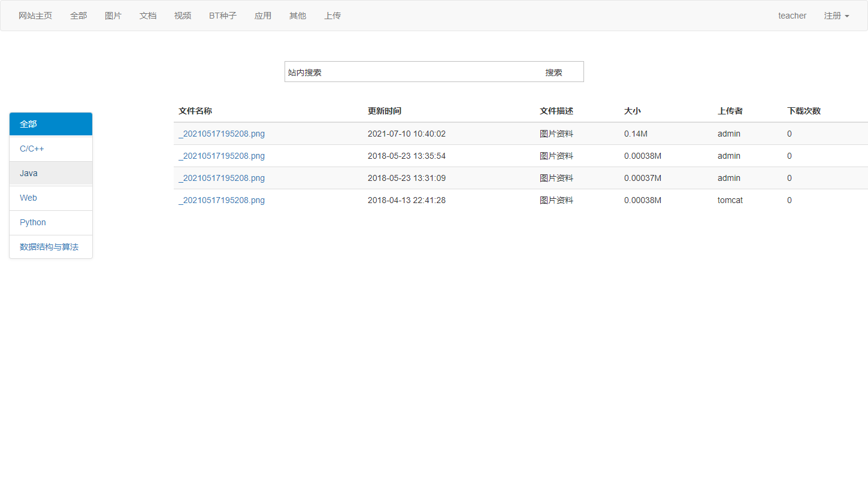Open the 图片 category in navbar
This screenshot has width=868, height=496.
pyautogui.click(x=113, y=16)
